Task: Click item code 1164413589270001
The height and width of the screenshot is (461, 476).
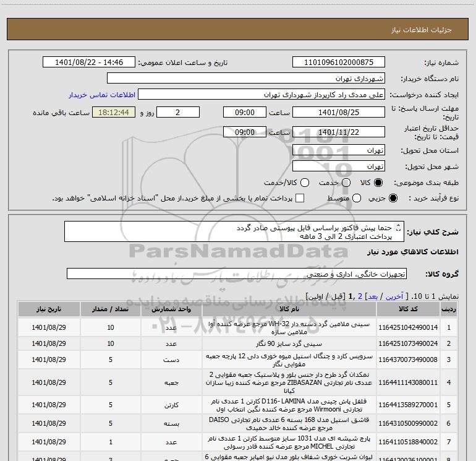Action: click(408, 405)
